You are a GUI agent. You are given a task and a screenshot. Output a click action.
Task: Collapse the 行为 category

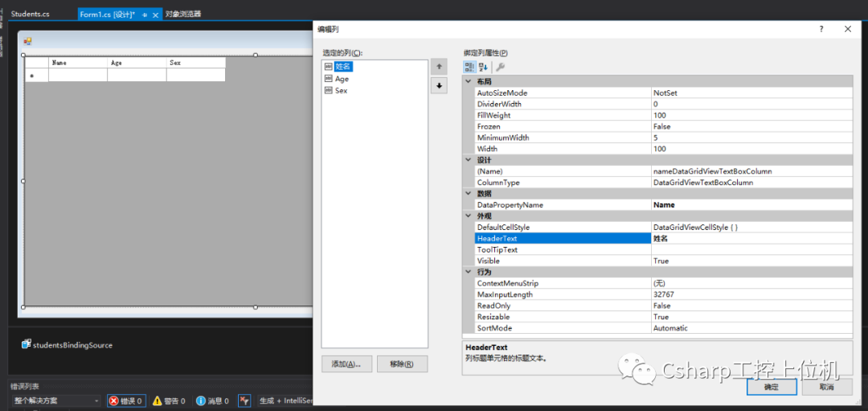(x=469, y=272)
